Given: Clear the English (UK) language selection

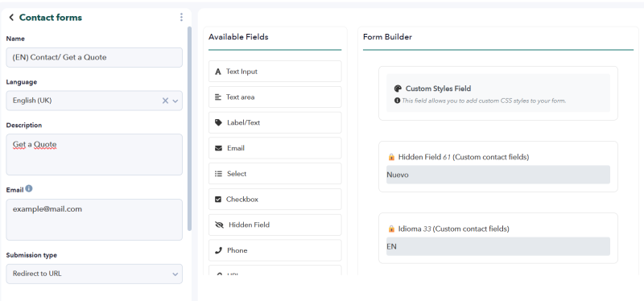Looking at the screenshot, I should 165,101.
